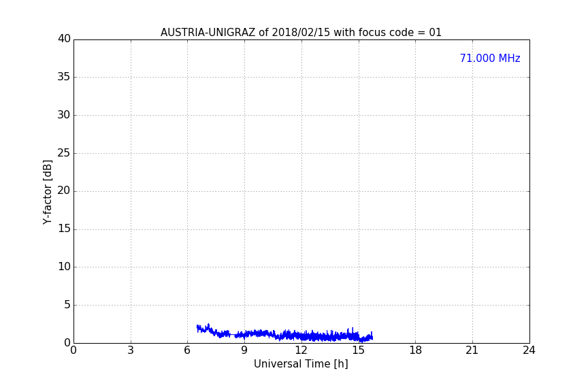Click the x-axis tick label 6
This screenshot has height=392, width=588.
(x=187, y=350)
